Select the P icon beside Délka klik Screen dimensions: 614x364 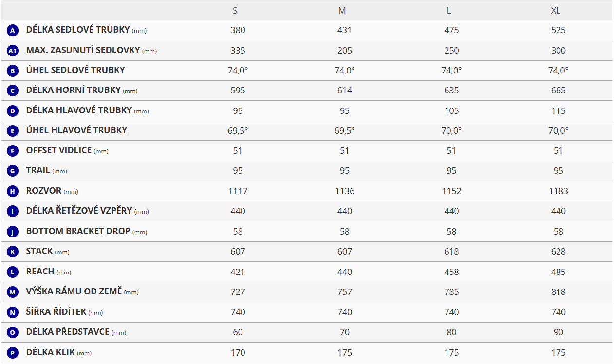(13, 353)
